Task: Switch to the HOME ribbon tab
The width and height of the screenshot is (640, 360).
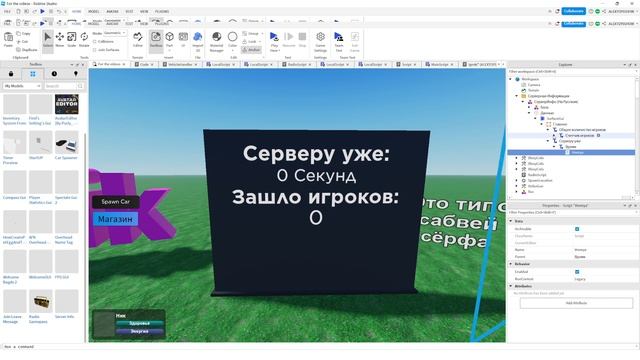Action: (x=76, y=11)
